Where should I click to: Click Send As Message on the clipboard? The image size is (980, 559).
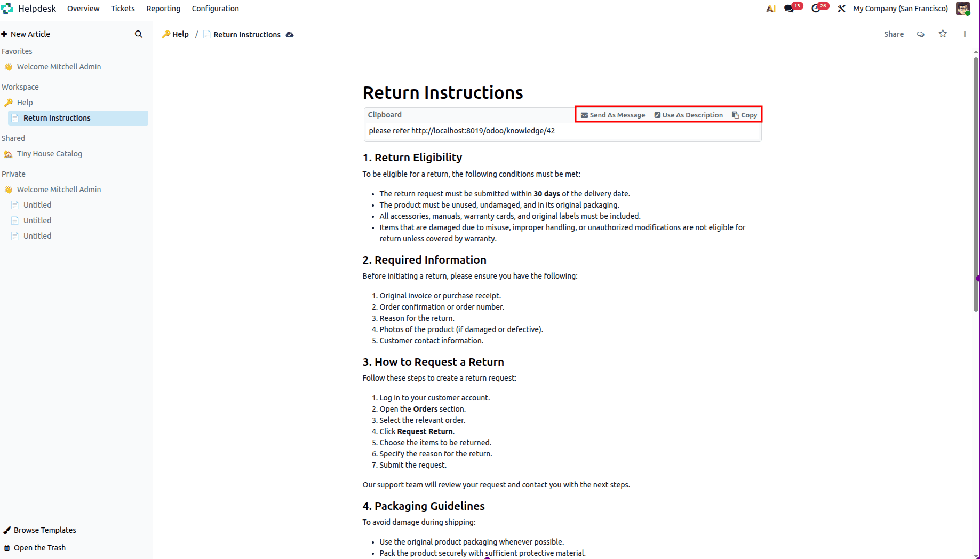point(613,115)
